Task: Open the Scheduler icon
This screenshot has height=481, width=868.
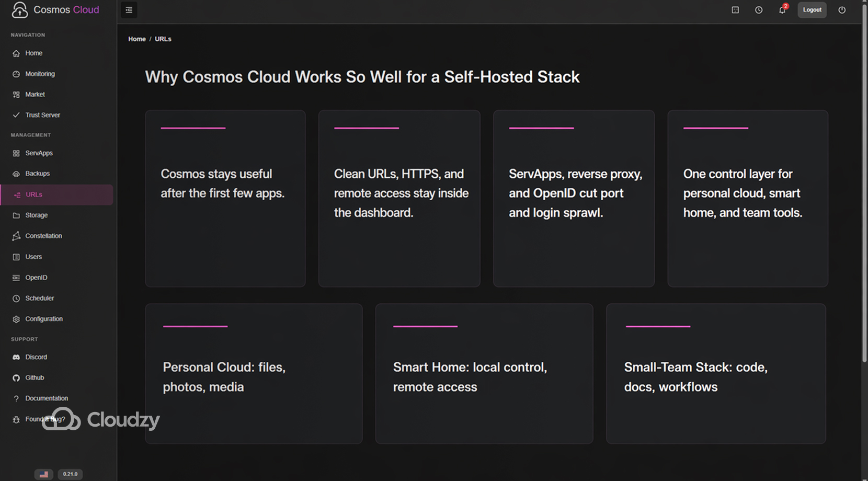Action: (x=16, y=298)
